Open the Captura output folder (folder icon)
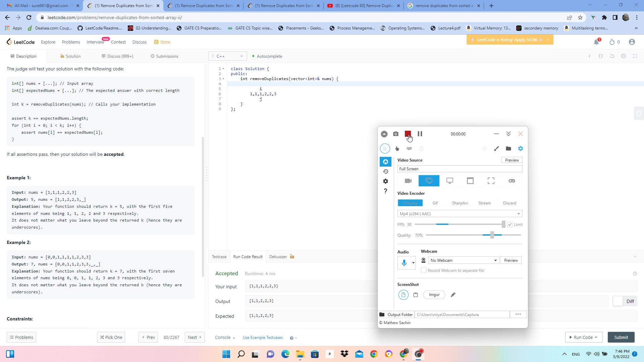644x362 pixels. tap(508, 148)
